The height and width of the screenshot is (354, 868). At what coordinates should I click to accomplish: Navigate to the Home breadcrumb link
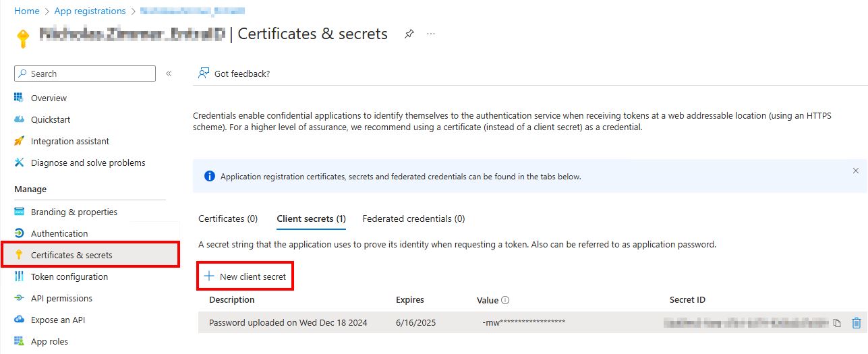point(26,11)
